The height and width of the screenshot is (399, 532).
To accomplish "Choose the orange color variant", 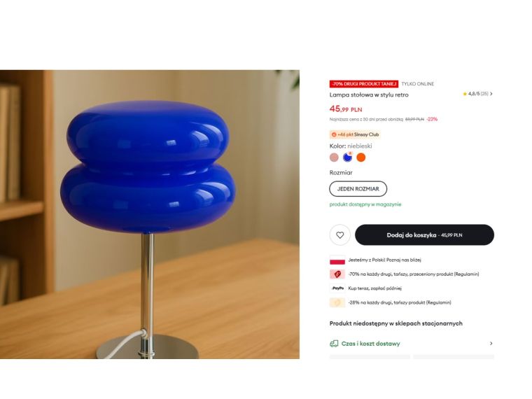I will [x=361, y=157].
